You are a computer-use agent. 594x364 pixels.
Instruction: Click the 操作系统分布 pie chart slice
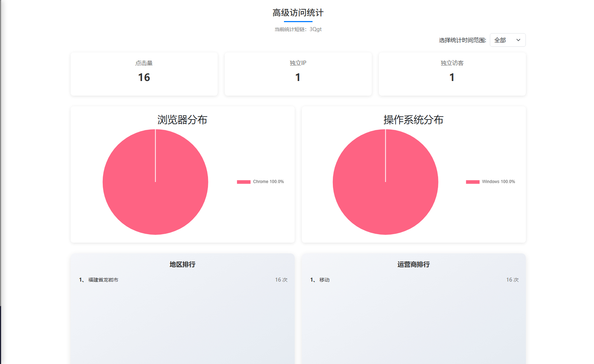385,193
